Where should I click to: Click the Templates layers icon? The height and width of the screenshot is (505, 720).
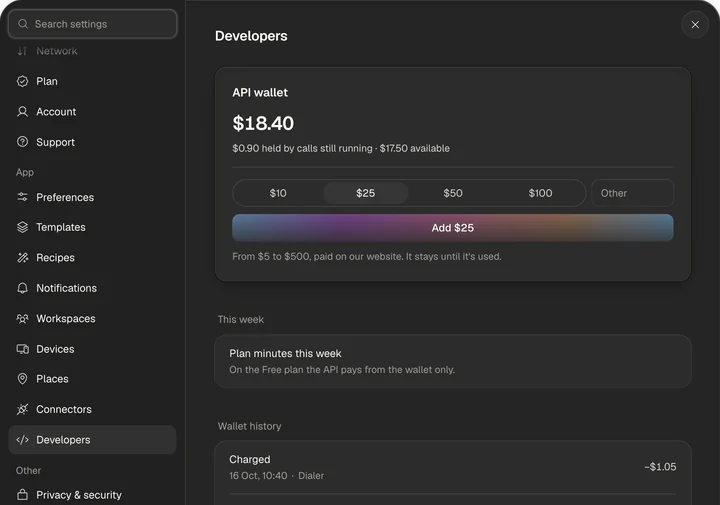click(22, 227)
